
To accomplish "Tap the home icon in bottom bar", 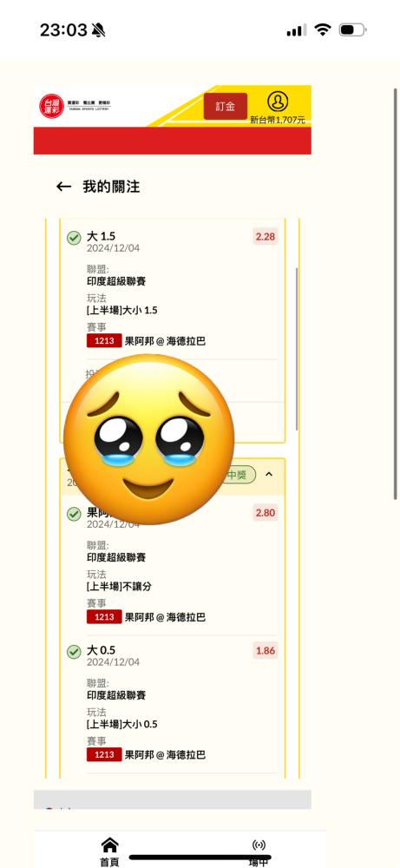I will 109,845.
